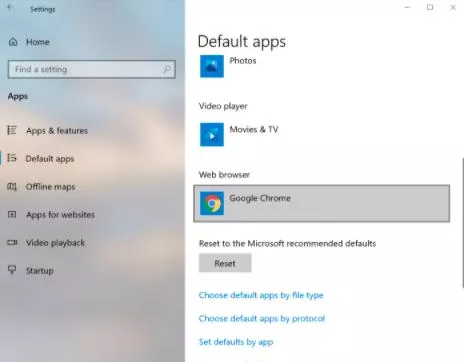Open Choose default apps by file type
This screenshot has height=362, width=464.
coord(261,295)
